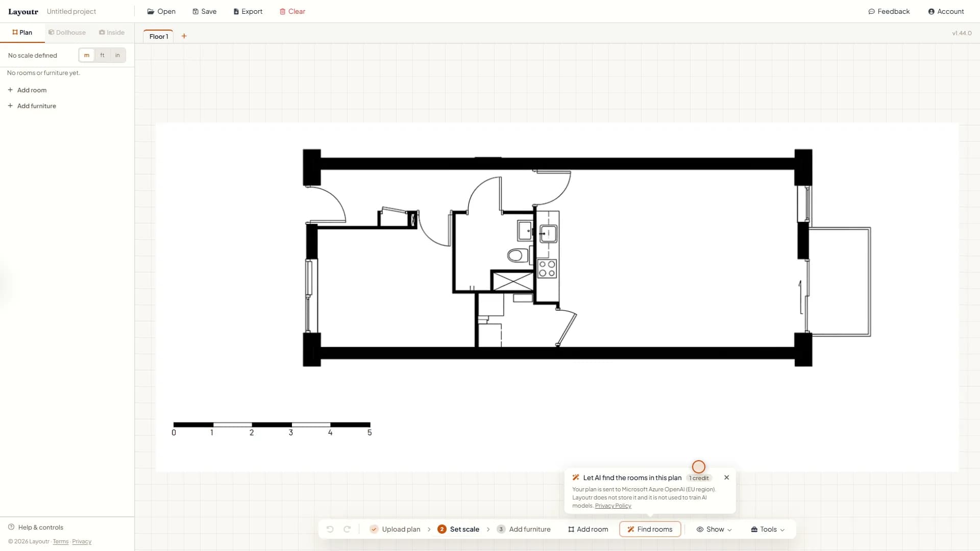The image size is (980, 551).
Task: Click the step 2 Set scale badge
Action: tap(442, 529)
